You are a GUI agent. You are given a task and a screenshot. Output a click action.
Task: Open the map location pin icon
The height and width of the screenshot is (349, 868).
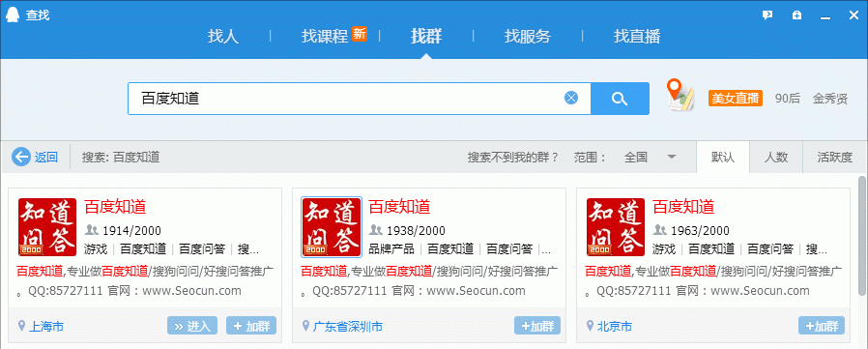point(680,95)
